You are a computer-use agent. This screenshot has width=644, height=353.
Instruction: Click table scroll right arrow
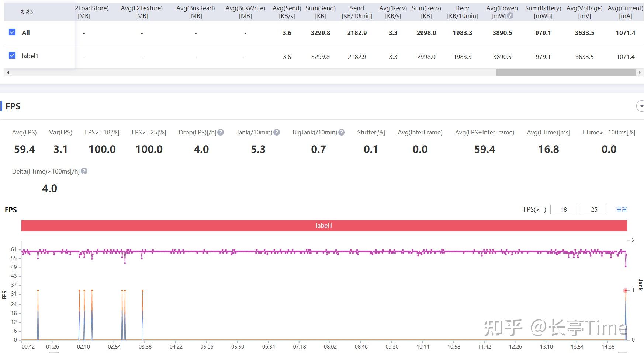pyautogui.click(x=640, y=73)
